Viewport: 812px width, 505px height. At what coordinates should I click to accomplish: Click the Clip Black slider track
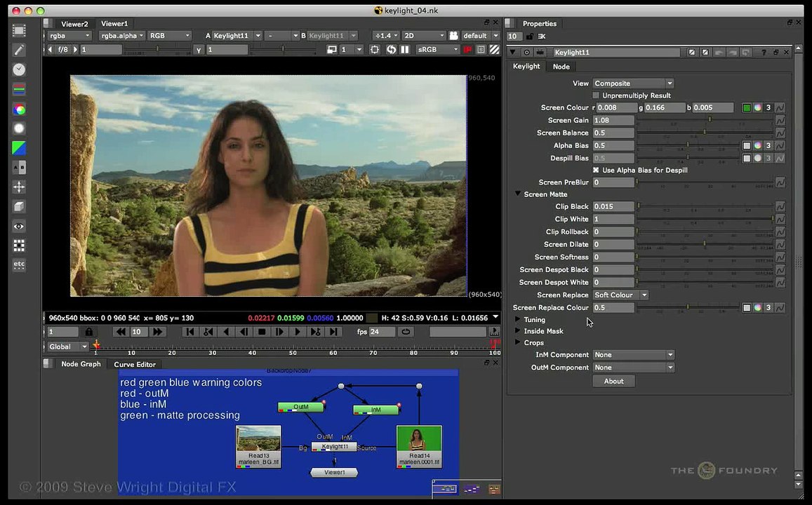pos(705,206)
